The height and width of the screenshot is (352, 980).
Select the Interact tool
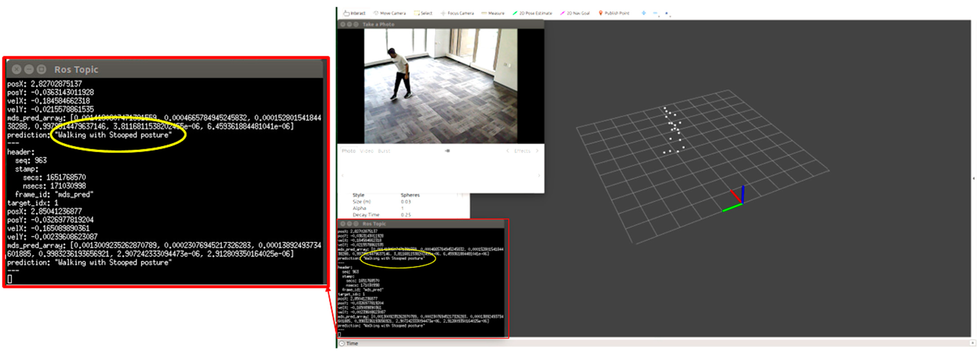tap(354, 13)
